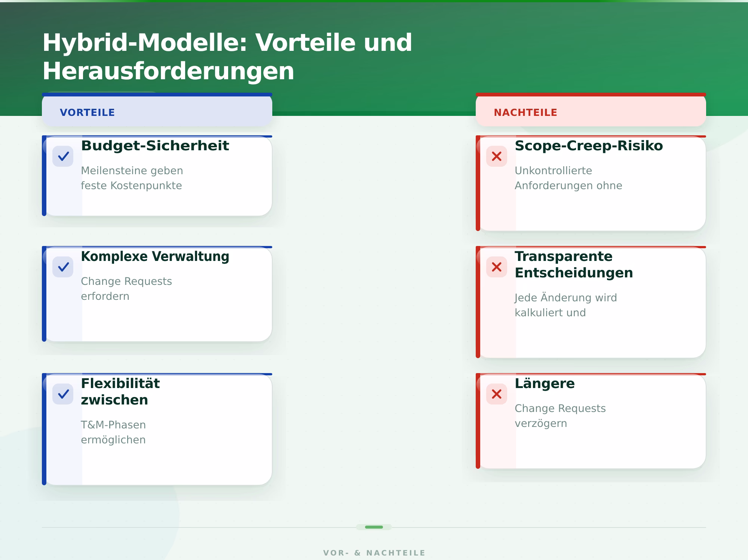The width and height of the screenshot is (748, 560).
Task: Click the footer label VOR- & NACHTEILE
Action: click(x=374, y=553)
